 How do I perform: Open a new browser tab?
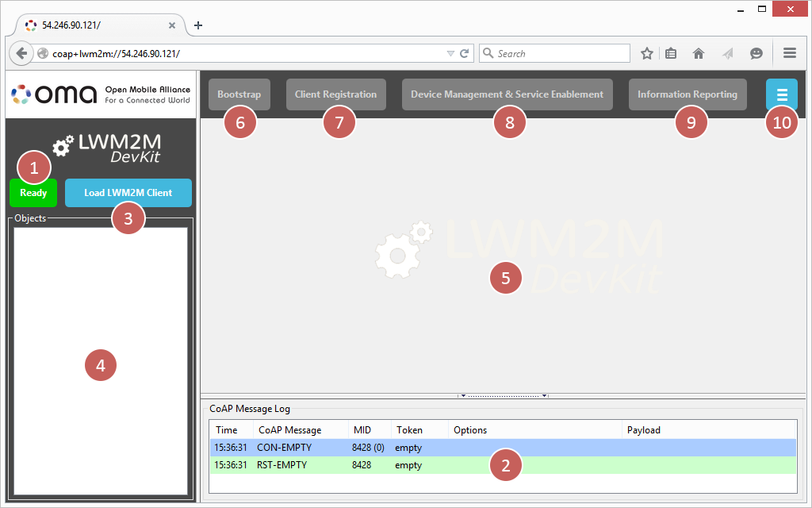198,25
